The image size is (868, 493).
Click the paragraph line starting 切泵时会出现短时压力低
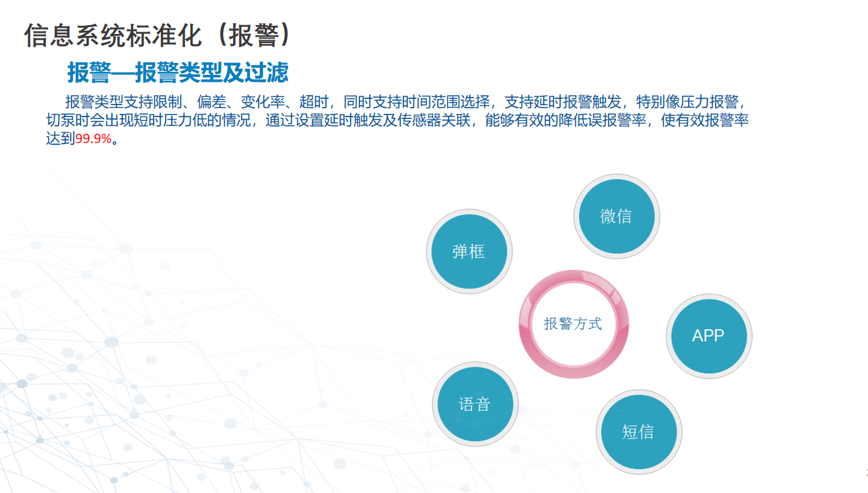398,120
